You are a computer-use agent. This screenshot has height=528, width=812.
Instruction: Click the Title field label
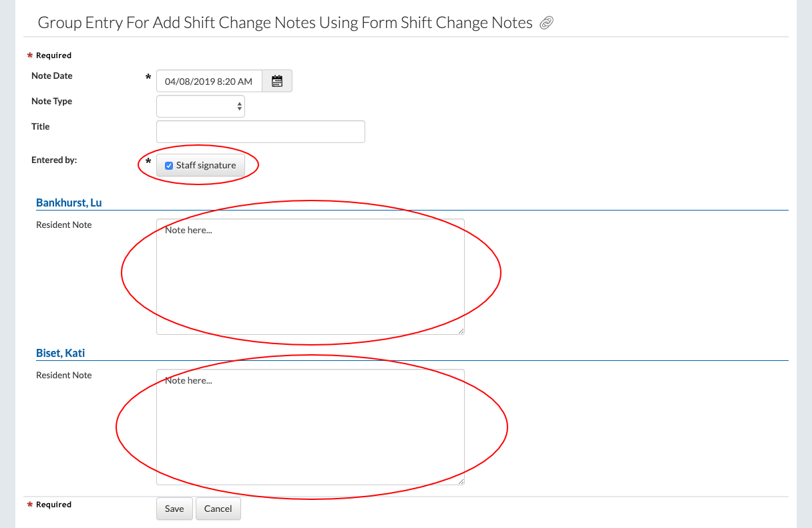pos(41,126)
